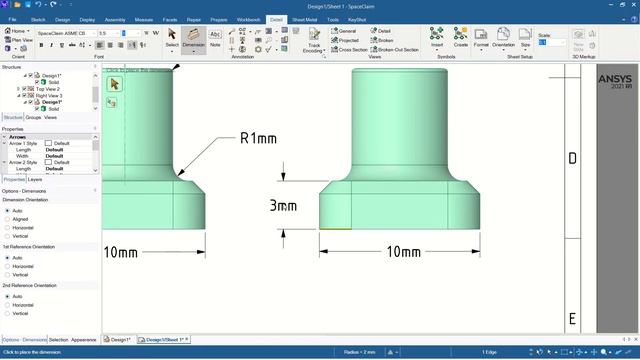Open Track Encoding tool

(314, 40)
